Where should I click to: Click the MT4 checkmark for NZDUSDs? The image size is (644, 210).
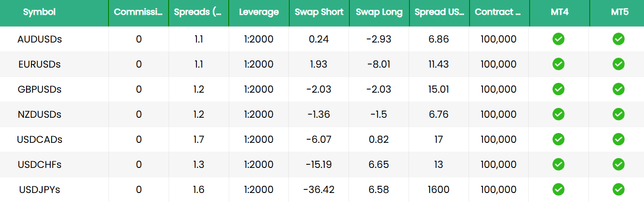pyautogui.click(x=558, y=115)
